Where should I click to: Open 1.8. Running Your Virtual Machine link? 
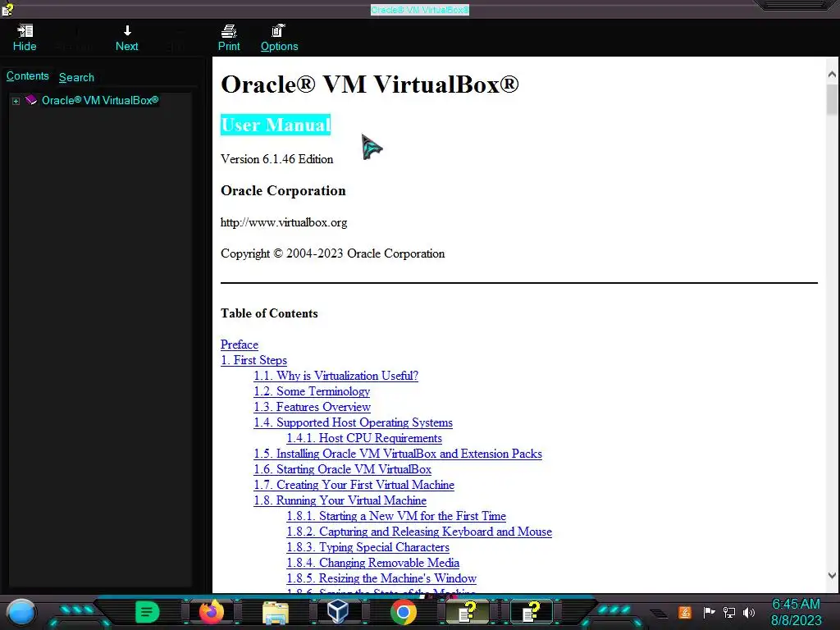tap(340, 500)
